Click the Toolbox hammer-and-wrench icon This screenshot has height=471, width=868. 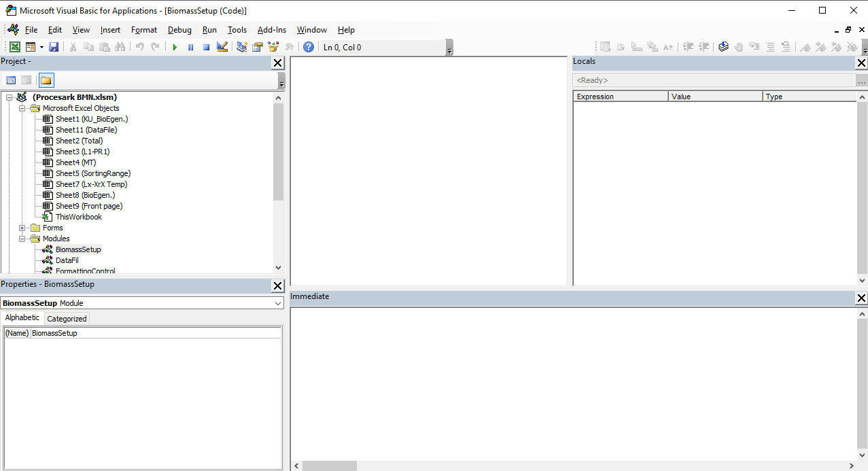tap(289, 47)
